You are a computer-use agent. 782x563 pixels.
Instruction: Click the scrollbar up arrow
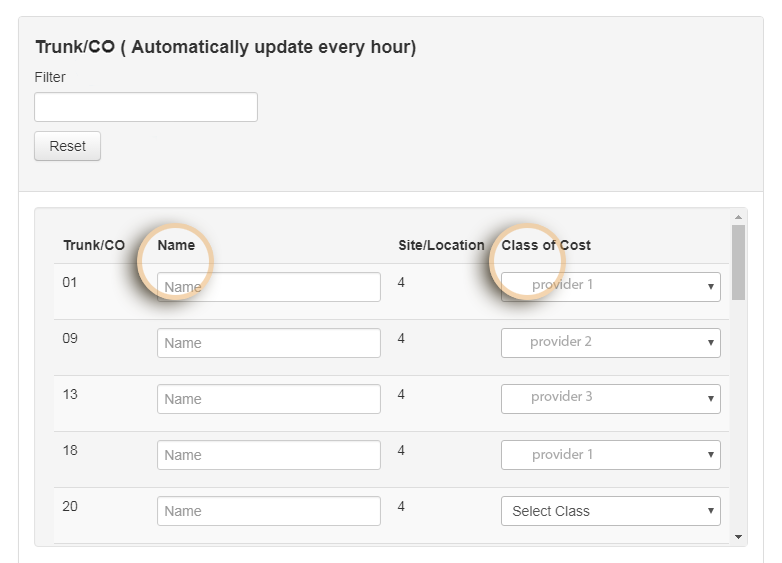[739, 217]
